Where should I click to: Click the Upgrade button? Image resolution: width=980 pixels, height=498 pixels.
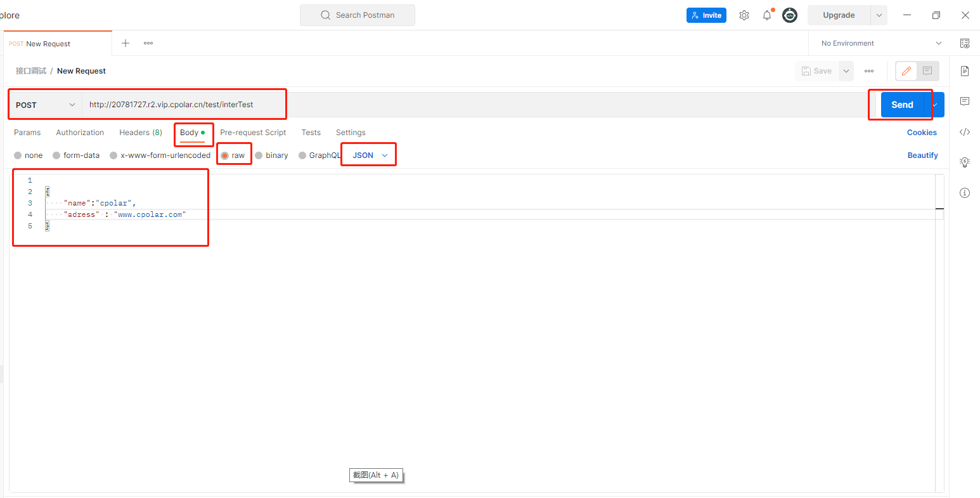[839, 15]
